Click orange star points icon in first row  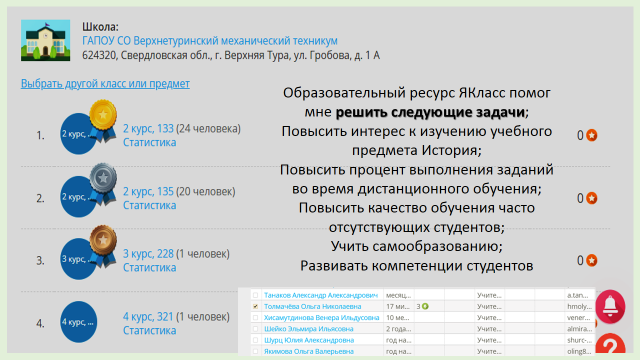coord(591,135)
